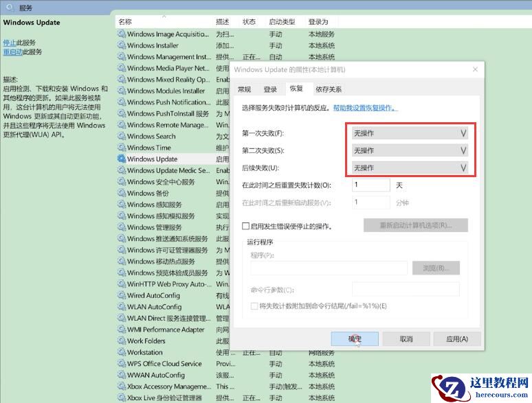Enable 启用发生错误便停止的操作 checkbox
The height and width of the screenshot is (403, 532).
pos(245,226)
